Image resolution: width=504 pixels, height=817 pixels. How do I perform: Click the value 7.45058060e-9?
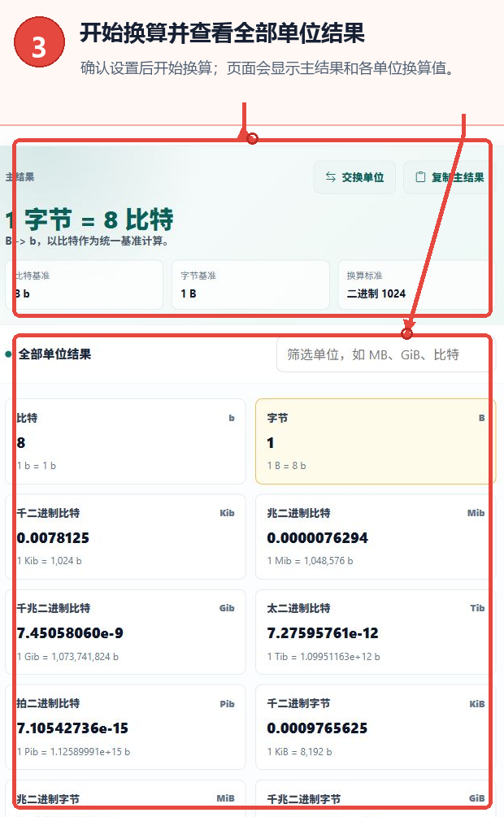pos(71,633)
